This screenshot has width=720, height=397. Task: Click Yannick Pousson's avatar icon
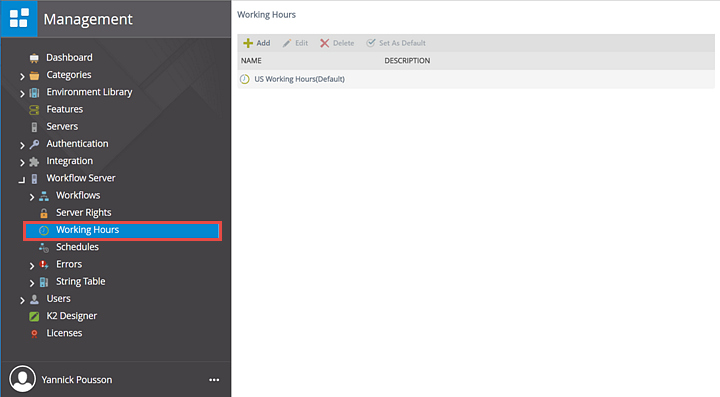[x=22, y=379]
